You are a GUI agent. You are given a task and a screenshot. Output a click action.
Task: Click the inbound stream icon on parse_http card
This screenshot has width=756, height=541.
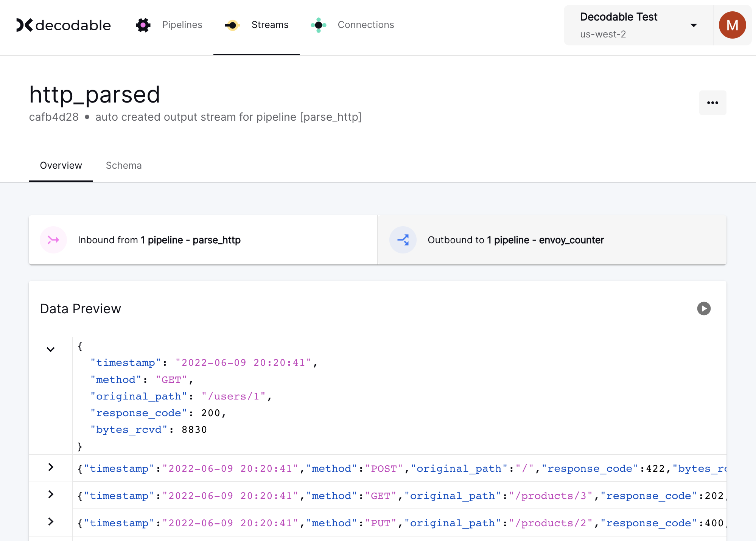(x=53, y=240)
